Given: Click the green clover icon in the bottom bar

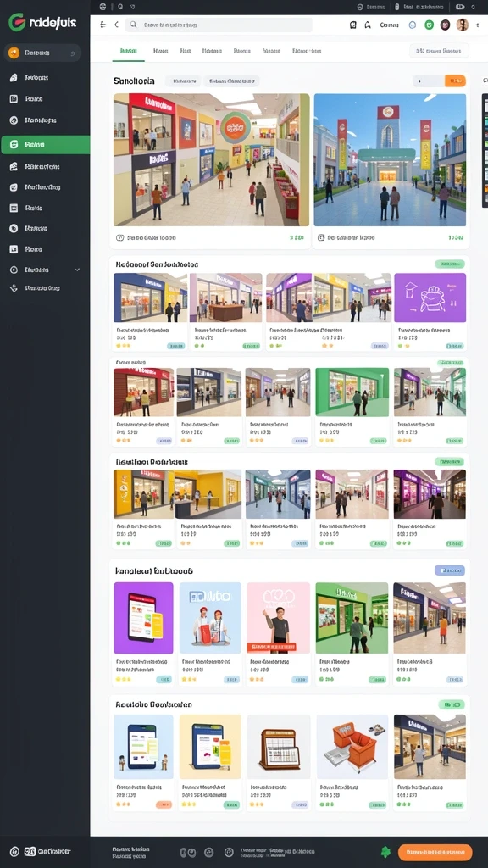Looking at the screenshot, I should coord(385,852).
